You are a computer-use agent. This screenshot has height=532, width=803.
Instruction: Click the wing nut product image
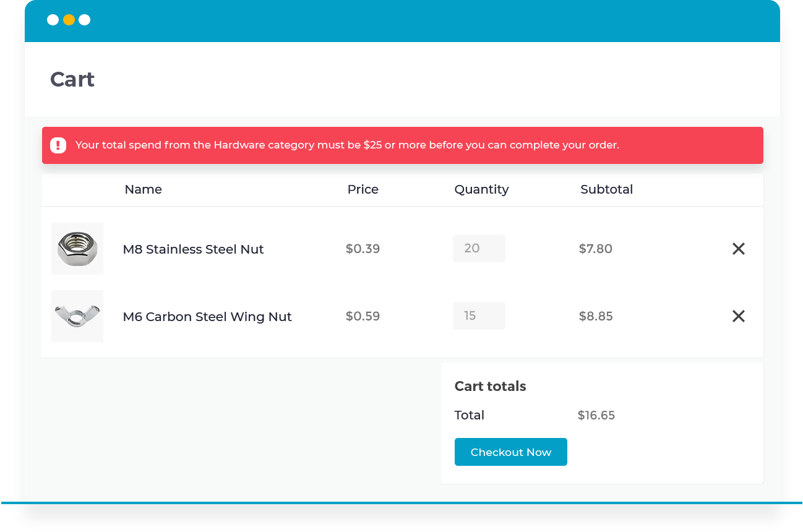click(x=77, y=315)
